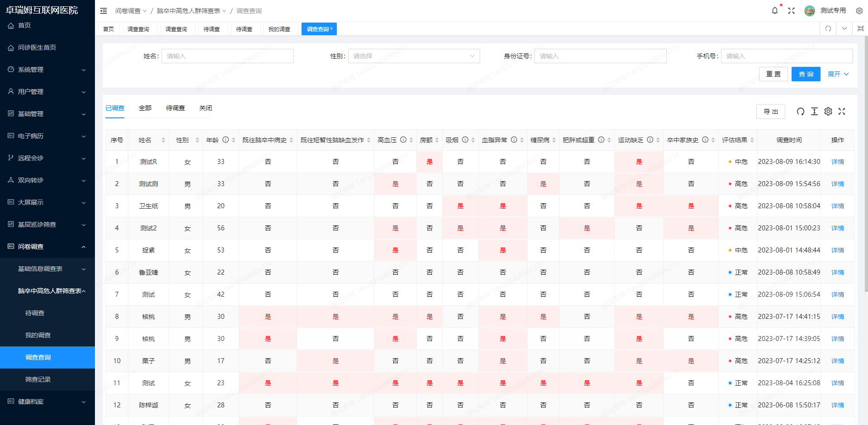
Task: Show the 血脂异常 column info icon
Action: [514, 140]
